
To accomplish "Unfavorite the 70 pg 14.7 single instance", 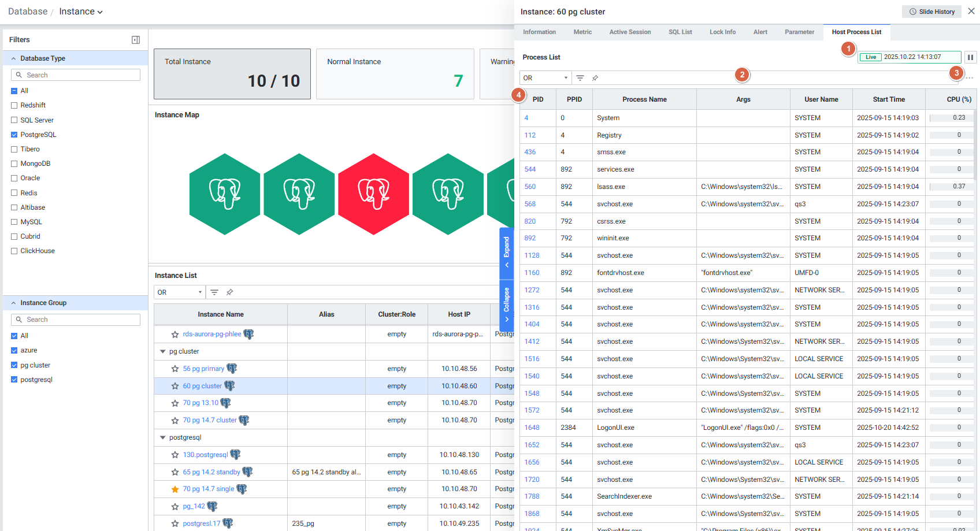I will 175,489.
